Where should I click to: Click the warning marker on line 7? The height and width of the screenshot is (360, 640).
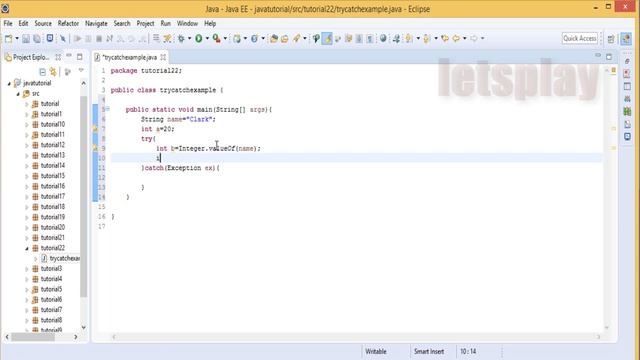[x=95, y=129]
